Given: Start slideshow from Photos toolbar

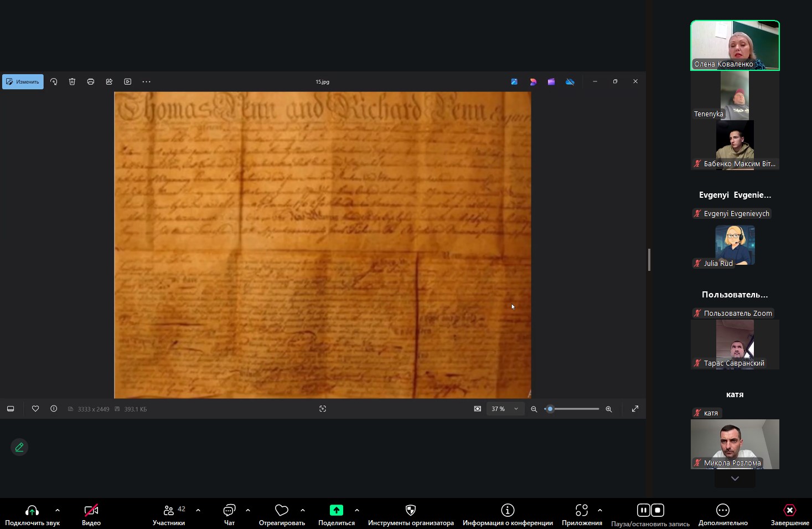Looking at the screenshot, I should (128, 81).
